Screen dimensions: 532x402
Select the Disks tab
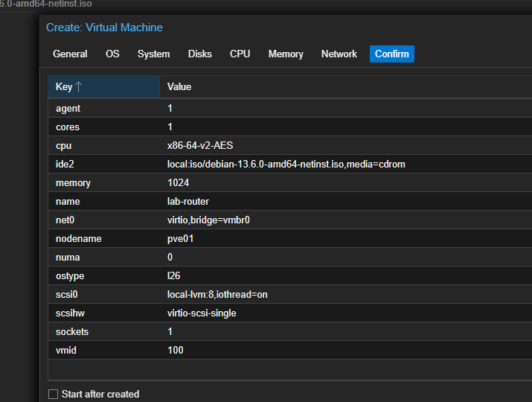click(200, 54)
